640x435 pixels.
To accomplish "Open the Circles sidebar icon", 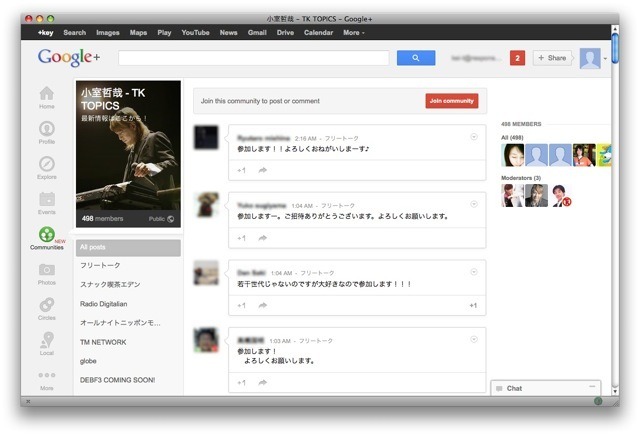I will [x=47, y=305].
